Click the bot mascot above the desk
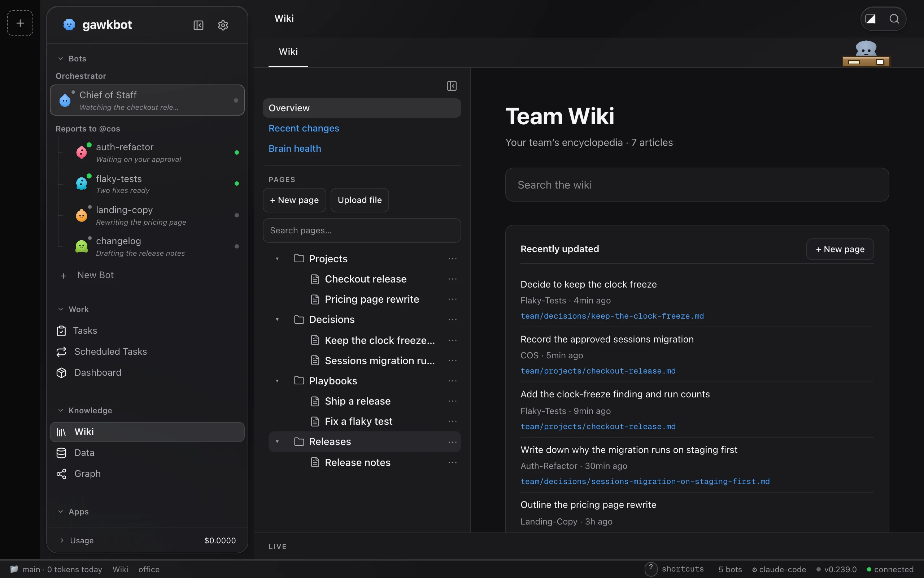 (866, 49)
